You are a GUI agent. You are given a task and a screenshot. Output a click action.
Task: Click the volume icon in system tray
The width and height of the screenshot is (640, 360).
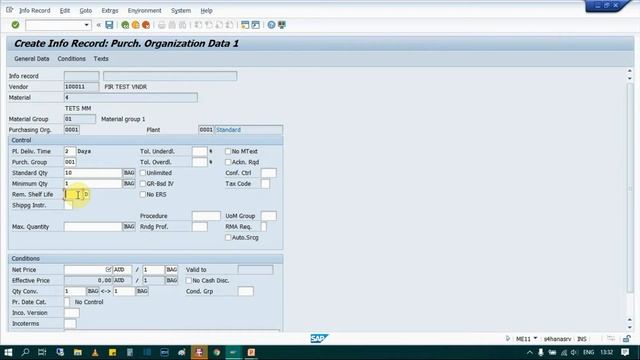(574, 352)
